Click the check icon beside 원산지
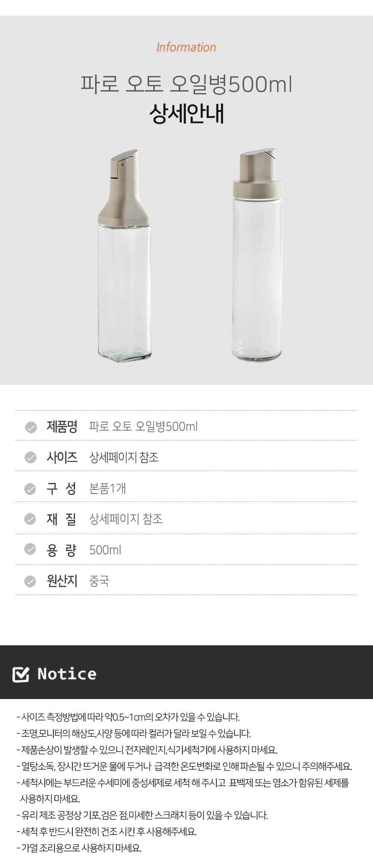The width and height of the screenshot is (373, 868). tap(30, 581)
